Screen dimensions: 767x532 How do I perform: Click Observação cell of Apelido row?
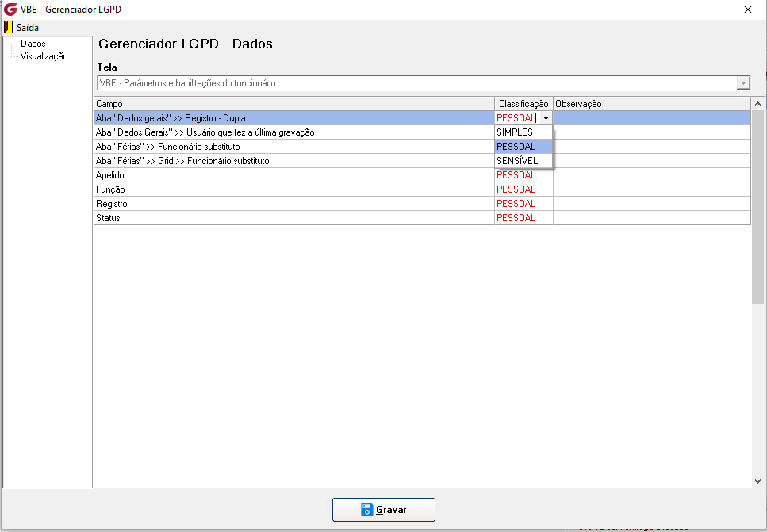point(651,175)
